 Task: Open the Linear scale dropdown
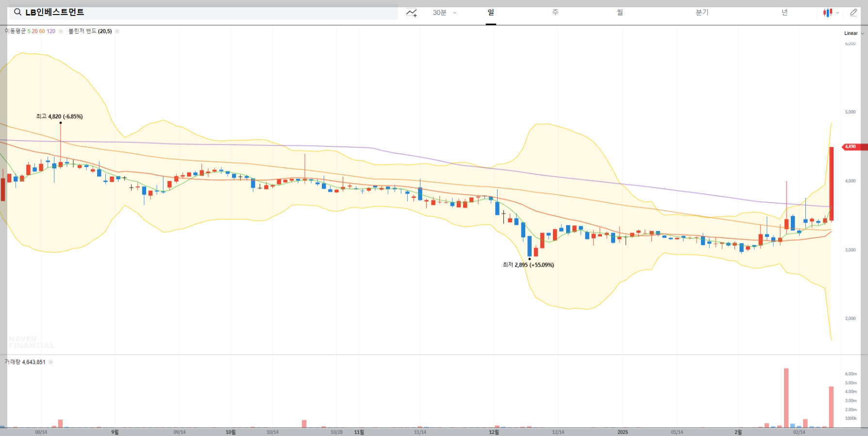854,33
